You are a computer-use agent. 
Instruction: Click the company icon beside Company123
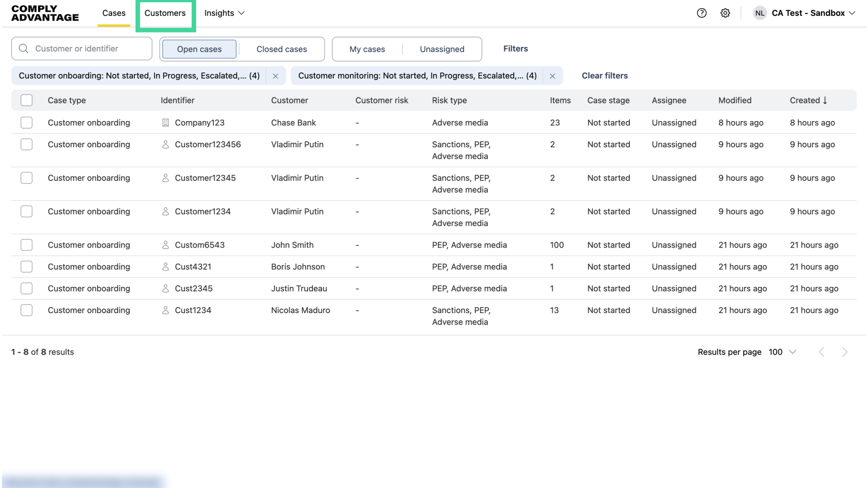point(165,123)
